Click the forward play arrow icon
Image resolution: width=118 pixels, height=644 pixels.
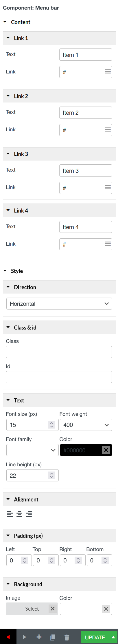point(24,637)
